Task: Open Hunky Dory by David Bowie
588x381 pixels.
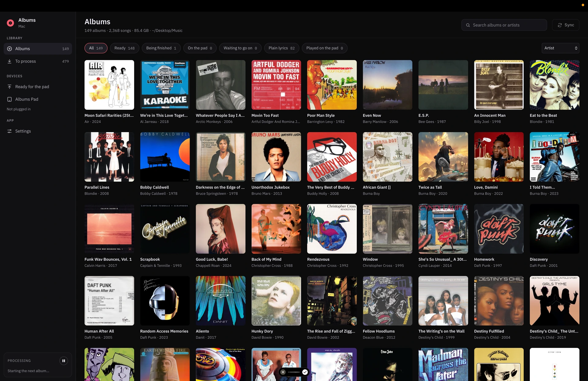Action: coord(276,301)
